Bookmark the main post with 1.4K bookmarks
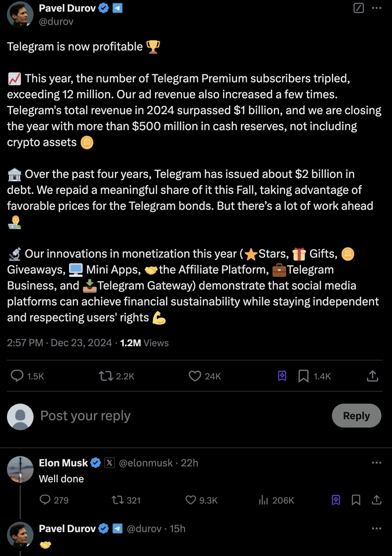Viewport: 392px width, 556px height. pos(304,376)
